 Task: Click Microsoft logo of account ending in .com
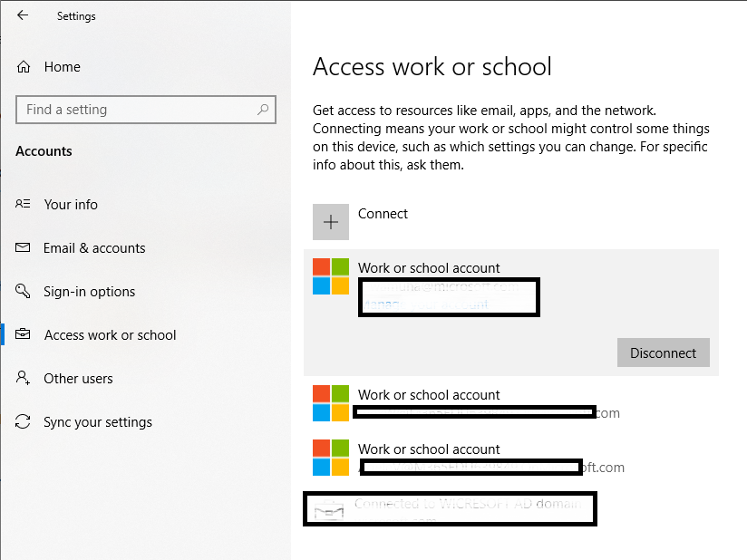(x=331, y=403)
